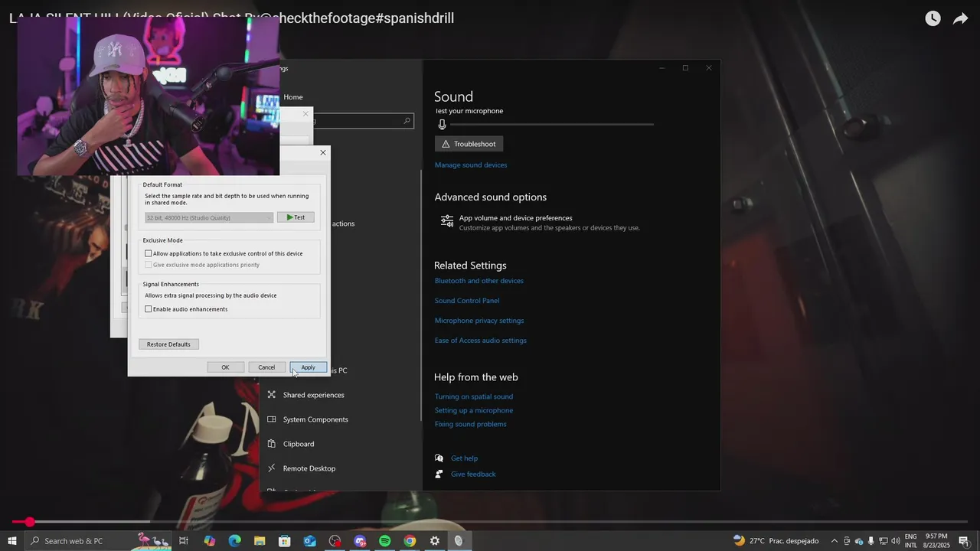Click the Troubleshoot button
The height and width of the screenshot is (551, 980).
click(469, 144)
